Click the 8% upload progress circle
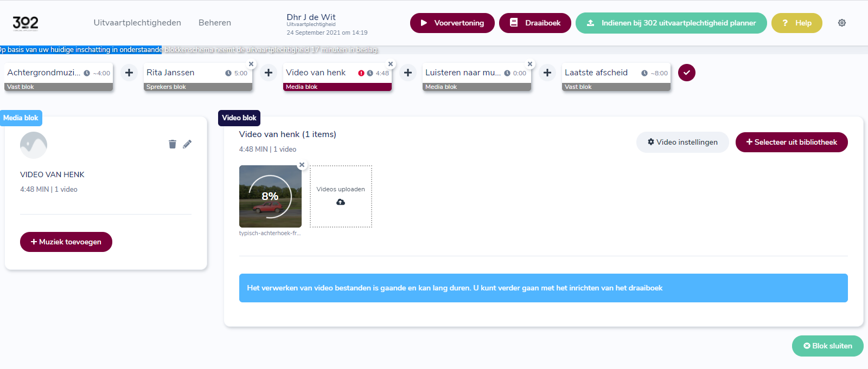The height and width of the screenshot is (369, 868). click(270, 196)
